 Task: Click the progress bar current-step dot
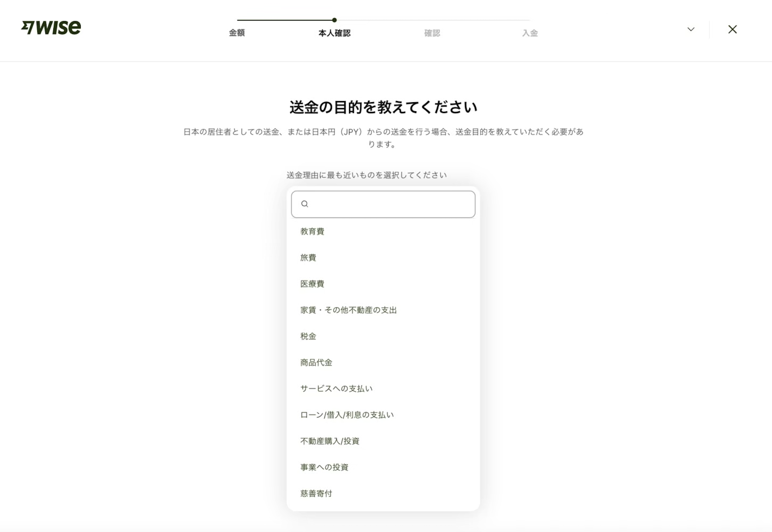(334, 20)
